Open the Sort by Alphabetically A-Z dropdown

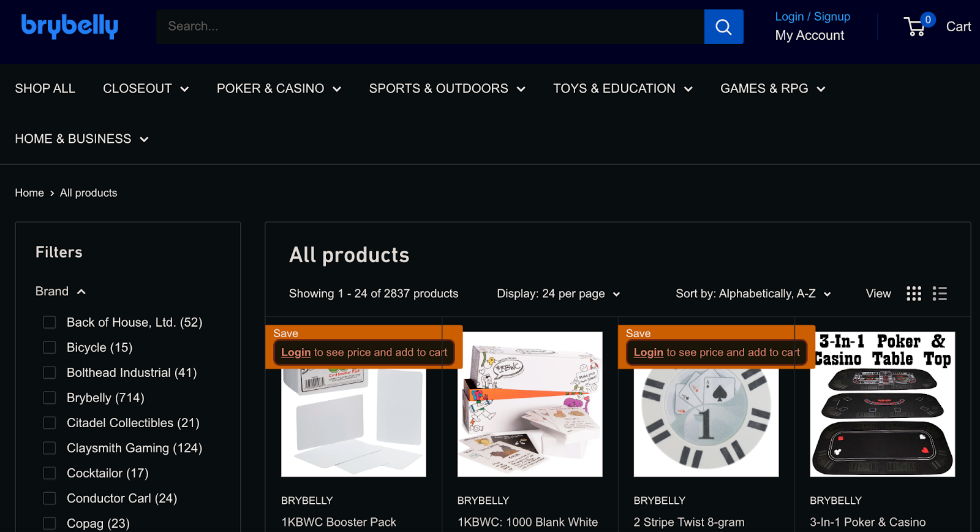[753, 294]
